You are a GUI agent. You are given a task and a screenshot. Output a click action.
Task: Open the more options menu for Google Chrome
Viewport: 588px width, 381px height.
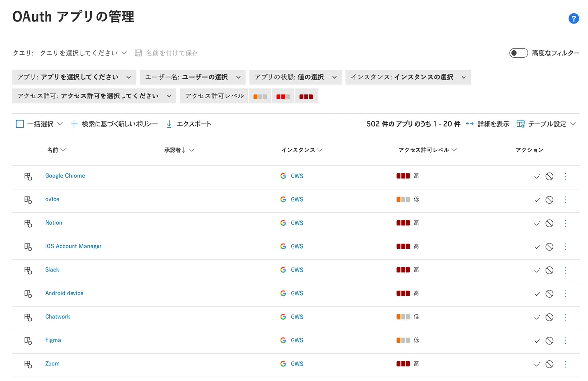565,176
